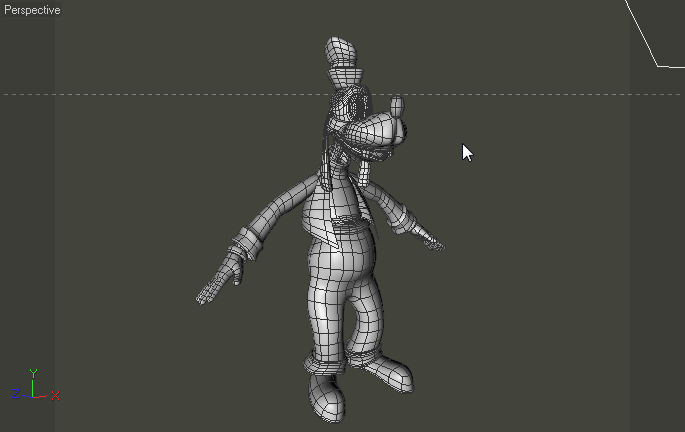The height and width of the screenshot is (432, 685).
Task: Click the XYZ axis gizmo
Action: click(35, 385)
